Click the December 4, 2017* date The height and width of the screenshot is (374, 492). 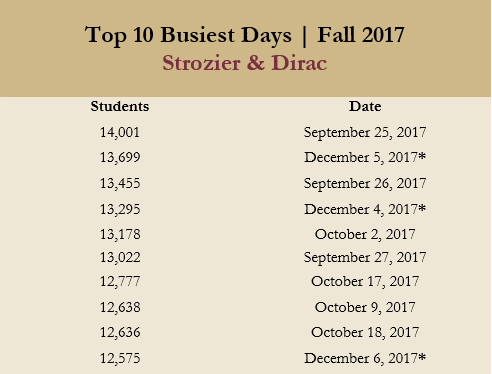click(365, 209)
